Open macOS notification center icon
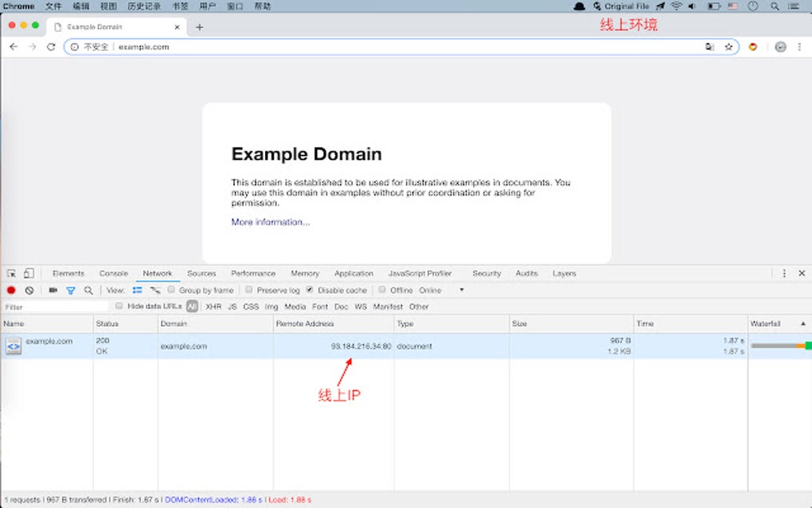This screenshot has height=508, width=812. [x=794, y=6]
